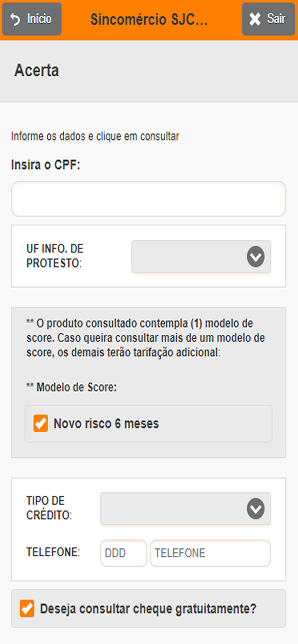The width and height of the screenshot is (298, 644).
Task: Log out with the Sair button
Action: [x=268, y=19]
